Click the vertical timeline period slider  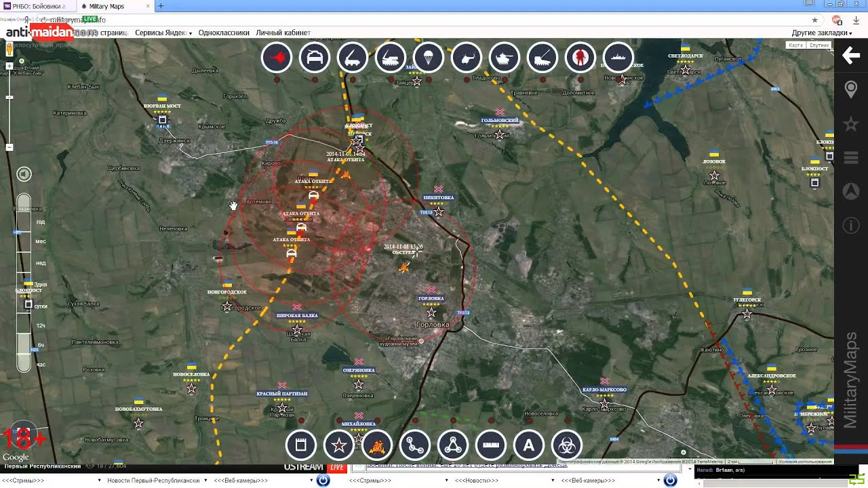coord(24,283)
